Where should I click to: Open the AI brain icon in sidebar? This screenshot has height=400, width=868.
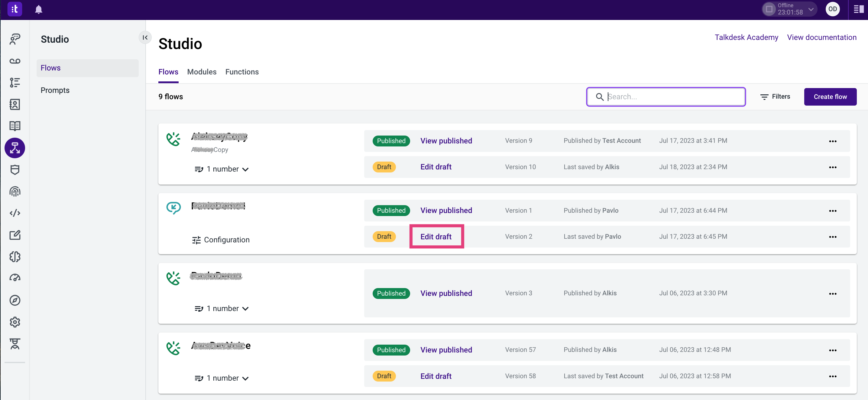point(15,257)
